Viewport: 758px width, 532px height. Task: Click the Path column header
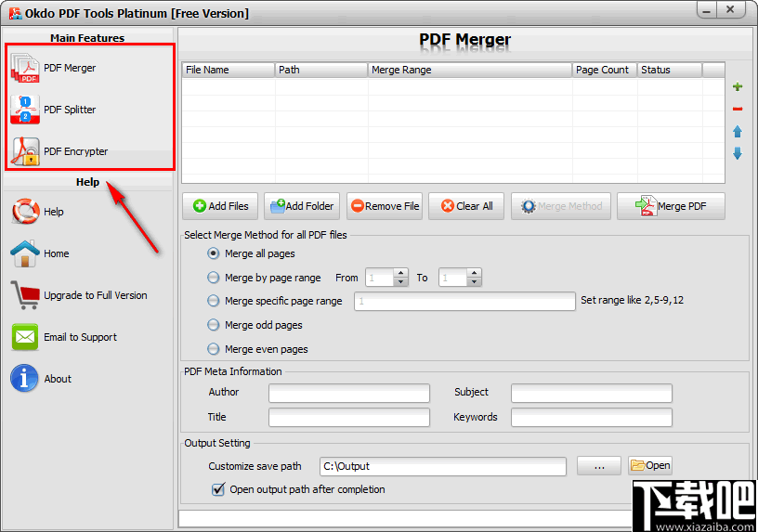click(321, 70)
